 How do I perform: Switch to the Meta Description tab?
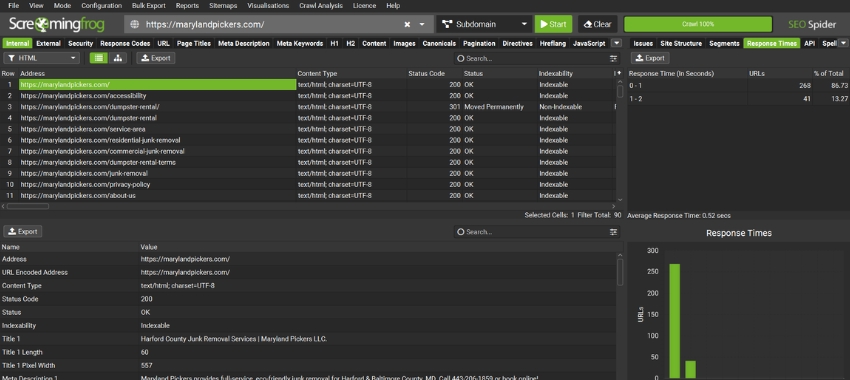(x=243, y=43)
